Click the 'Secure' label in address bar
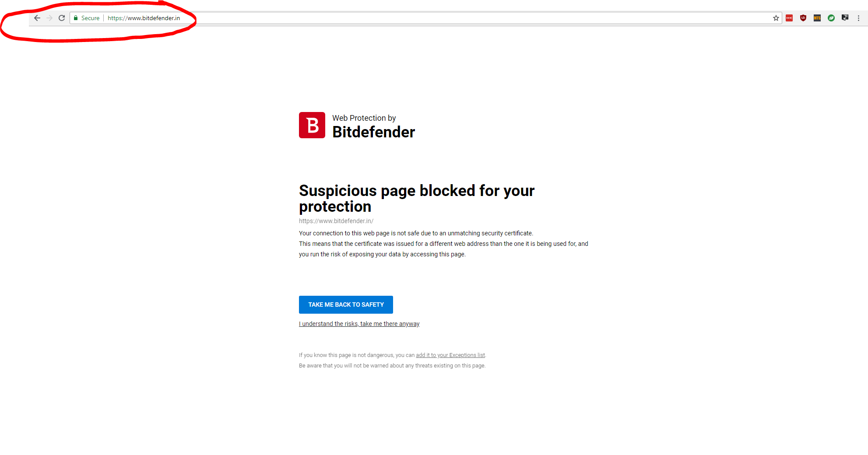The height and width of the screenshot is (455, 868). [x=90, y=18]
